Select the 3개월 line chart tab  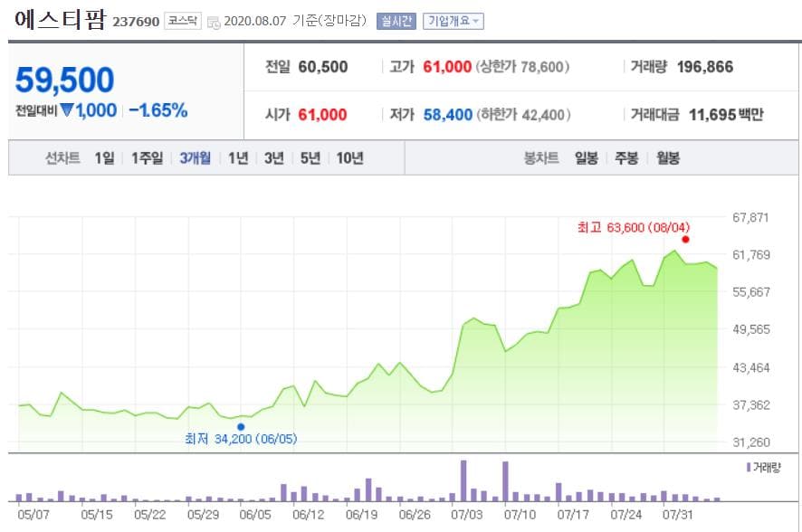[x=195, y=158]
